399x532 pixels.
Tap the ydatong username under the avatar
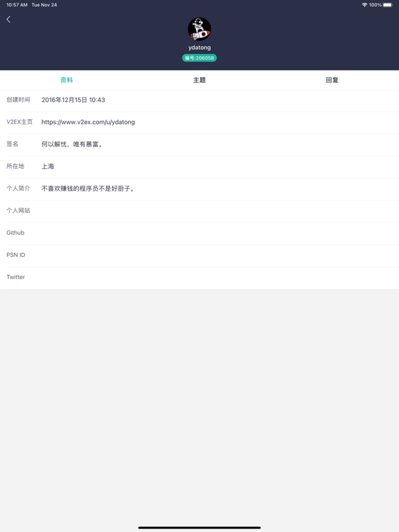pyautogui.click(x=199, y=48)
